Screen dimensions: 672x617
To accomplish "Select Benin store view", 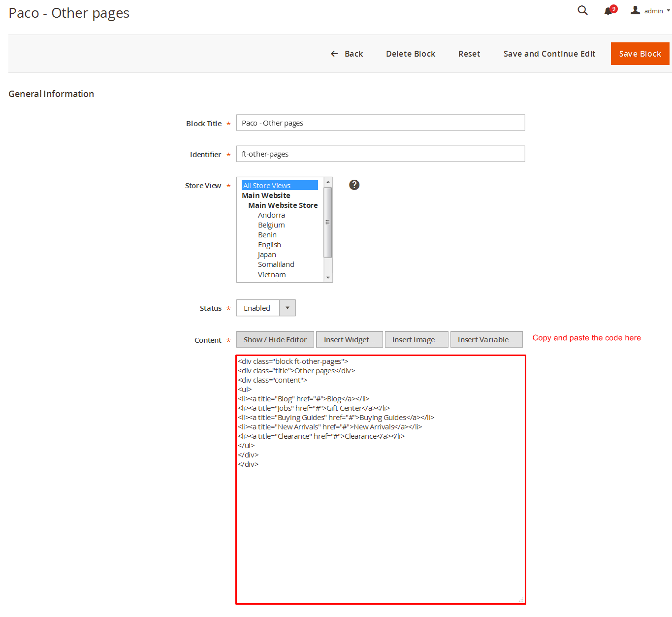I will point(267,235).
